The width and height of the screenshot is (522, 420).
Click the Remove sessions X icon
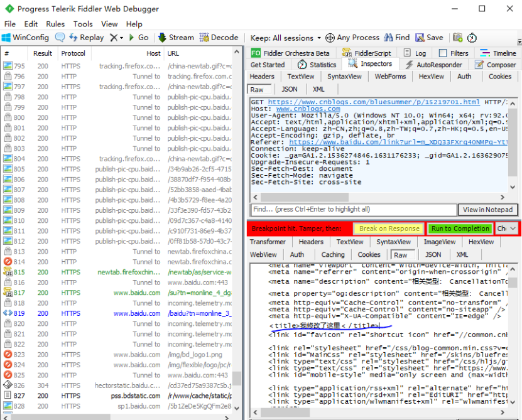coord(114,38)
